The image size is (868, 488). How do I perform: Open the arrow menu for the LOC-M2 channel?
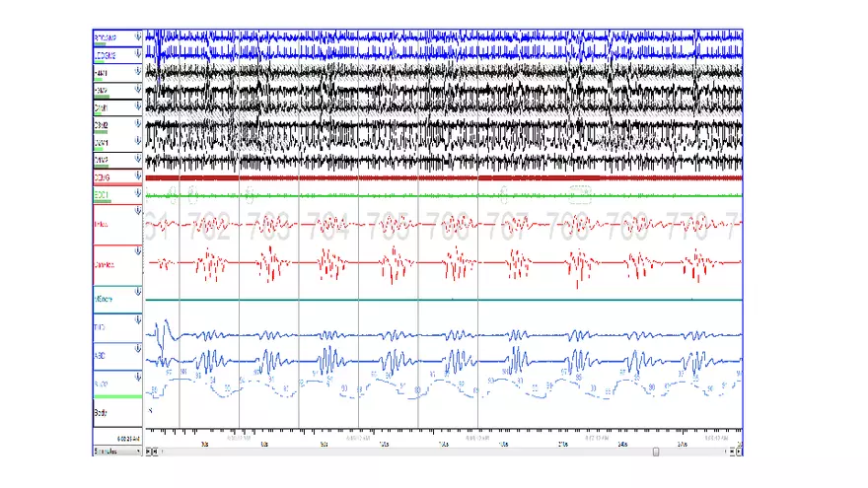coord(138,53)
